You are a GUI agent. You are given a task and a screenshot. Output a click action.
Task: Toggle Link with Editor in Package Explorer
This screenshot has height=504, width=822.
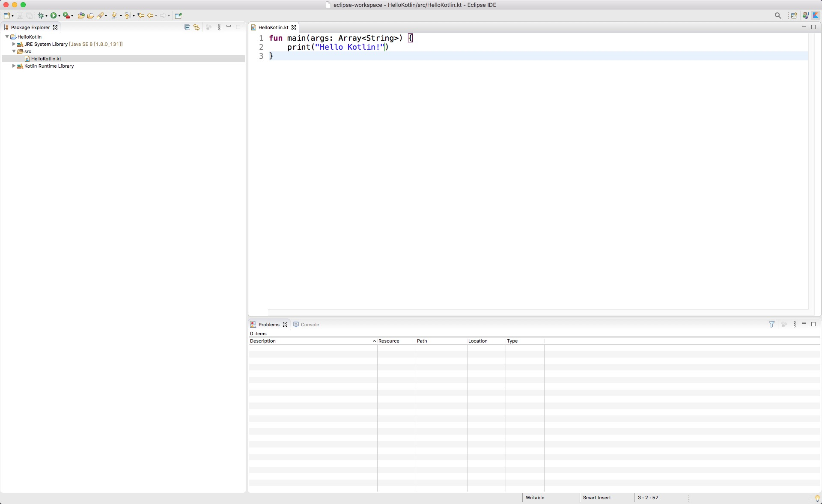tap(197, 27)
